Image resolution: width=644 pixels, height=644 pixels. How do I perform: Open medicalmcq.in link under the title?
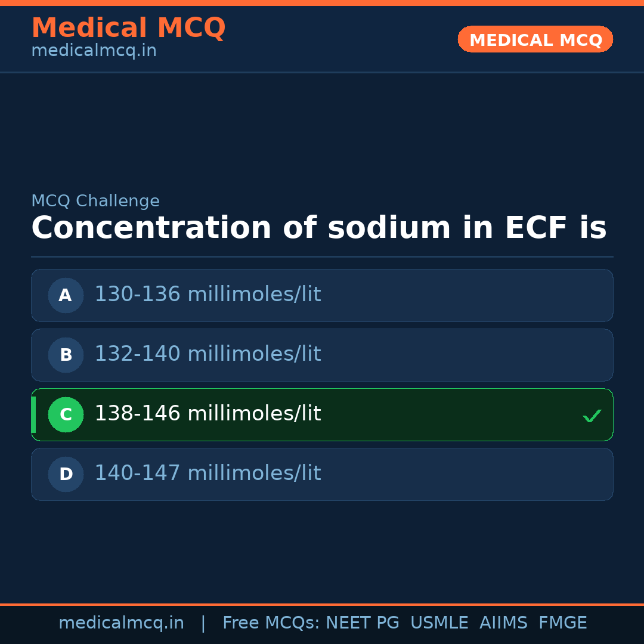coord(94,51)
